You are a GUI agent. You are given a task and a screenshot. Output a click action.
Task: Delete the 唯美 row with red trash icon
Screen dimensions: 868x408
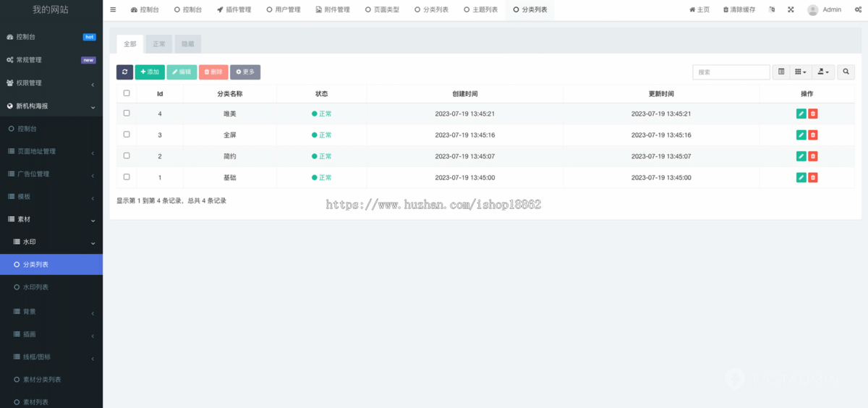(x=813, y=114)
